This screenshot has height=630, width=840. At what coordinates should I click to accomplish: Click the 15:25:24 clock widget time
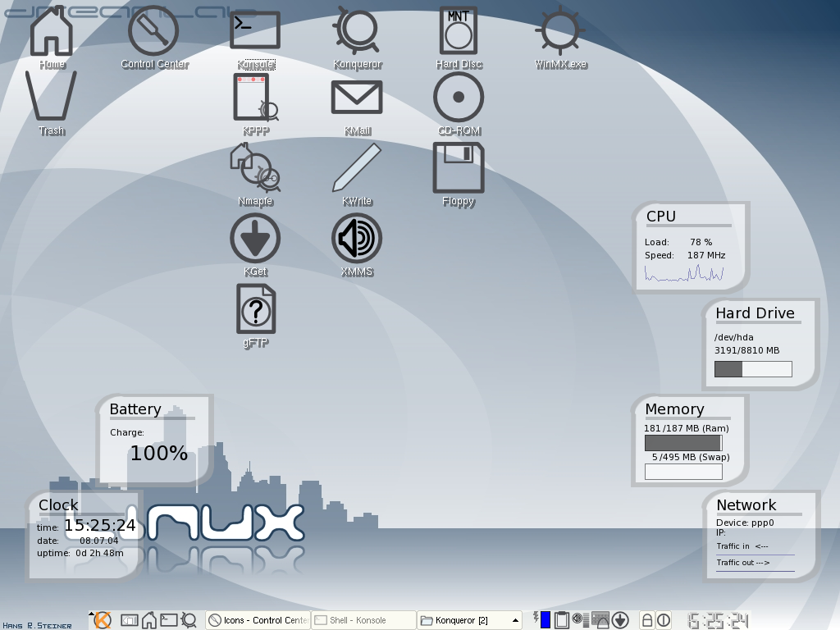pyautogui.click(x=100, y=526)
